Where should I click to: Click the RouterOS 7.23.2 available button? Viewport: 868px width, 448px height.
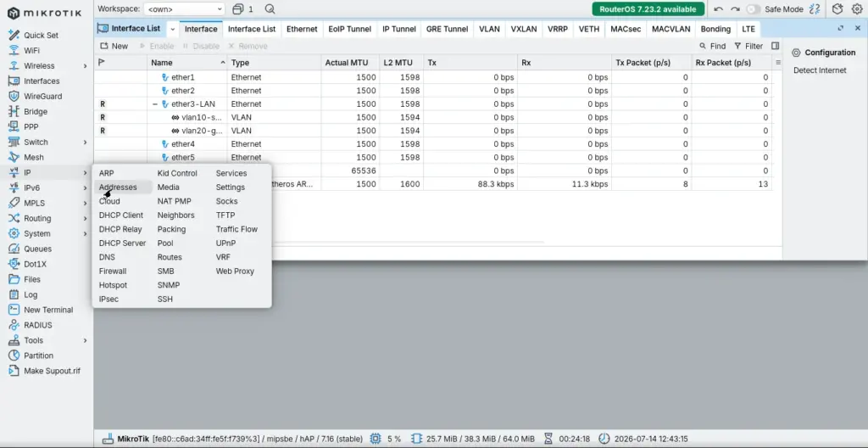click(648, 9)
